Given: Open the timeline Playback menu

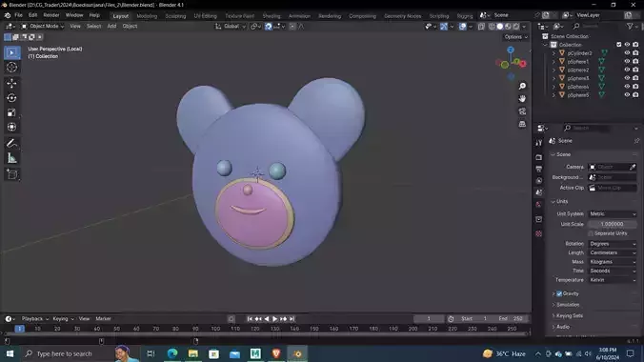Looking at the screenshot, I should click(34, 319).
